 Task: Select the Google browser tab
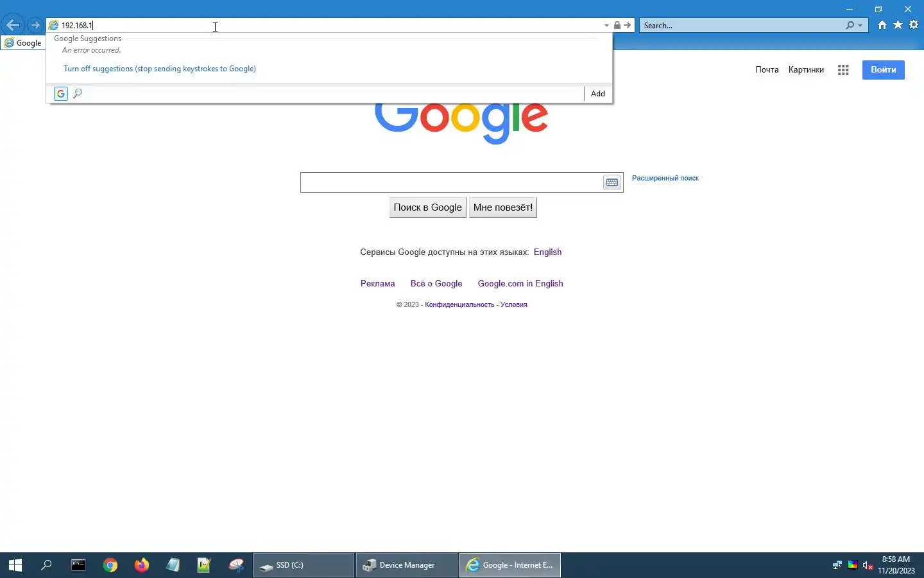click(x=23, y=43)
